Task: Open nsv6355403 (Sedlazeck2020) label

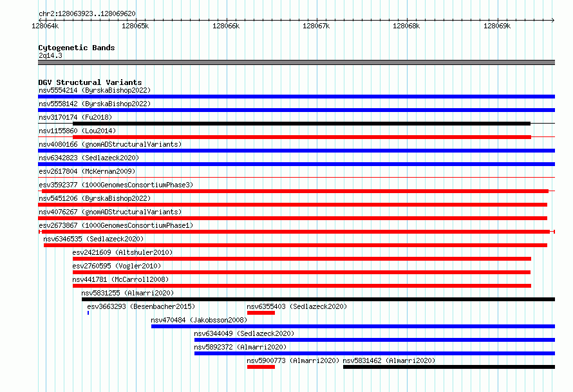Action: point(297,306)
